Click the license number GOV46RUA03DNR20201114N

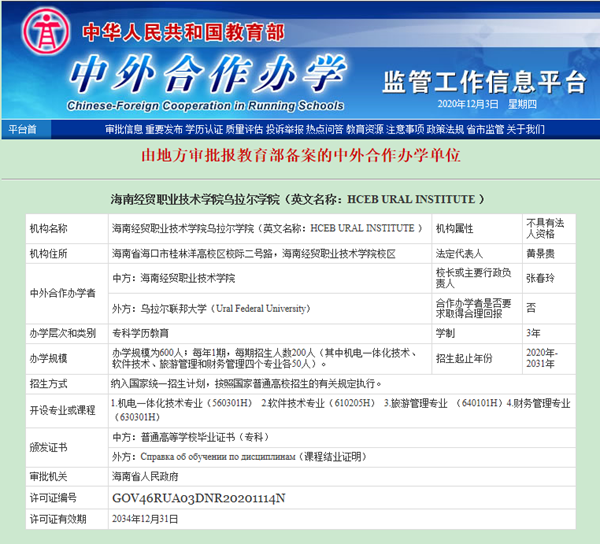click(x=199, y=497)
